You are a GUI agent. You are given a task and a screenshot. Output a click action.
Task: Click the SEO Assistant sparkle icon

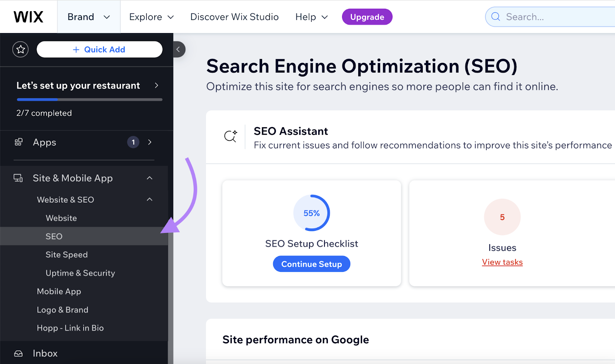[x=231, y=136]
